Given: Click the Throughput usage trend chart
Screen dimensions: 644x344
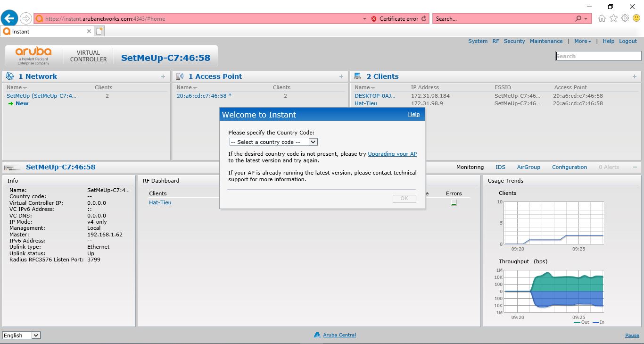Looking at the screenshot, I should coord(553,291).
